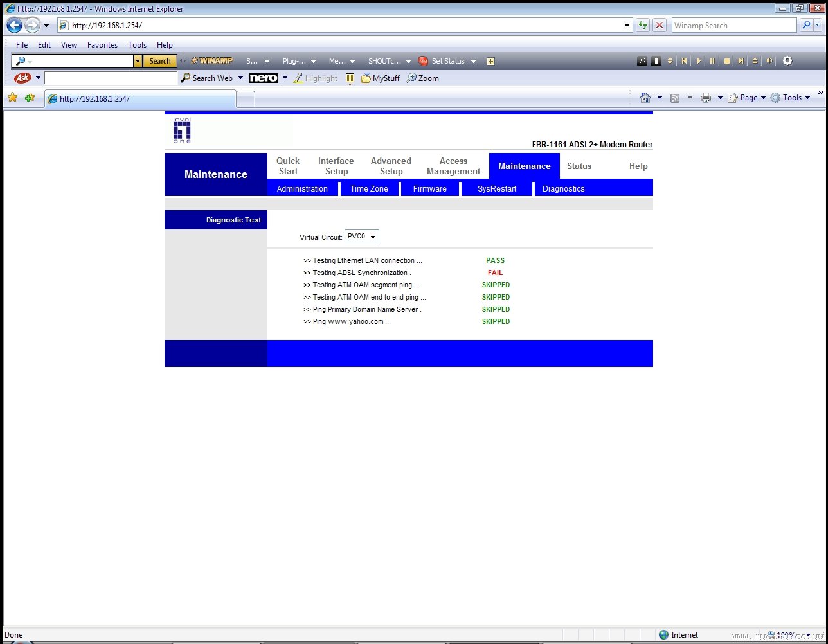Click the yellow plus add button on Winamp toolbar

tap(491, 61)
